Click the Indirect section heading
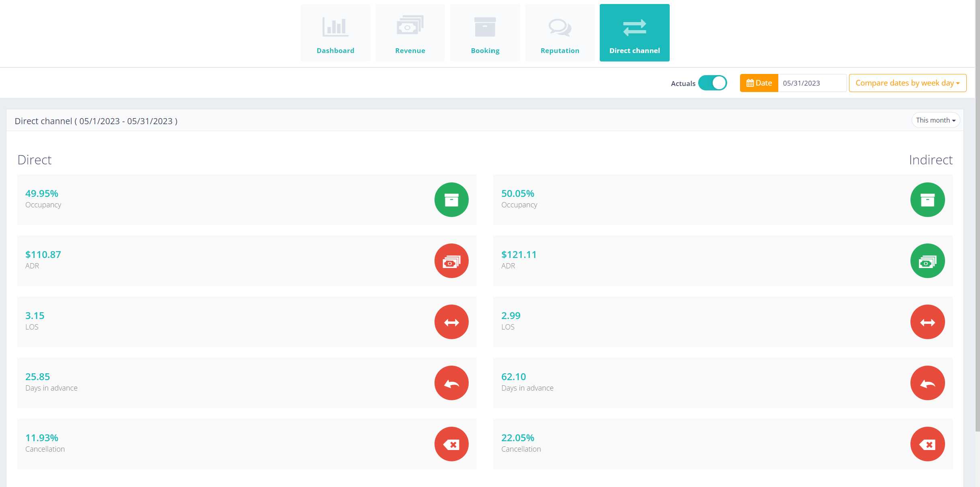 [931, 160]
